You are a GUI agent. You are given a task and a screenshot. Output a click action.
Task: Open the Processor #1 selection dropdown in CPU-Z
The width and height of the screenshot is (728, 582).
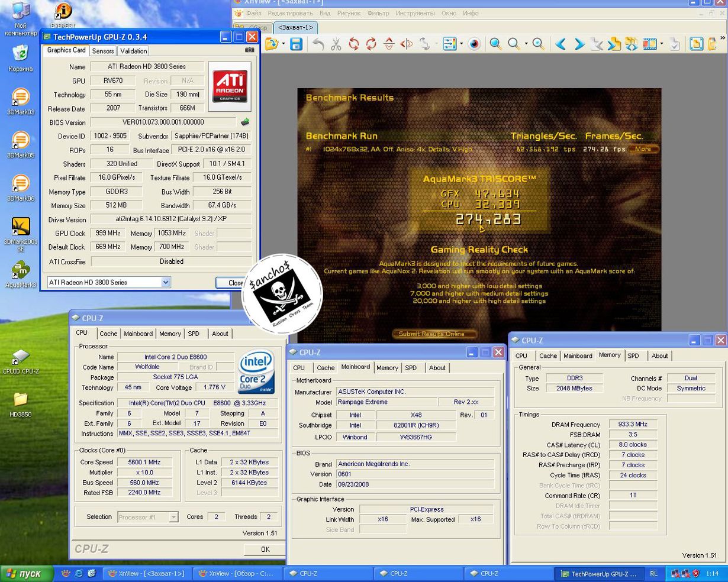pos(173,517)
